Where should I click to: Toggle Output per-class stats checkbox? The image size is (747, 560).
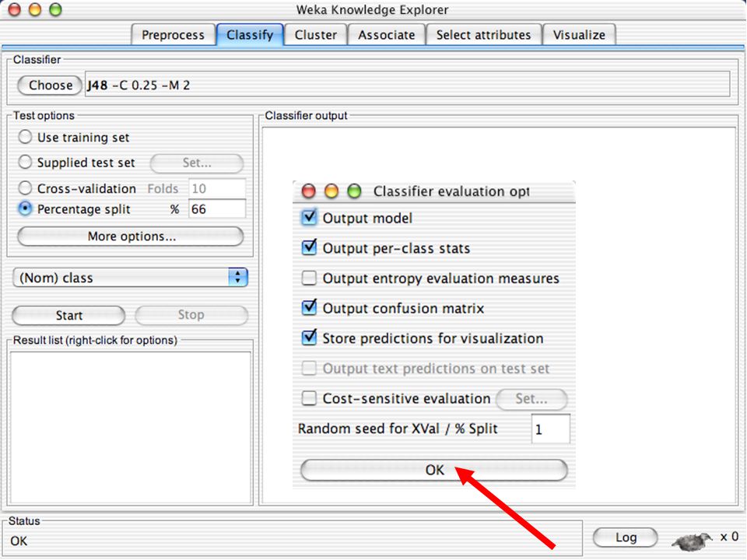[309, 247]
